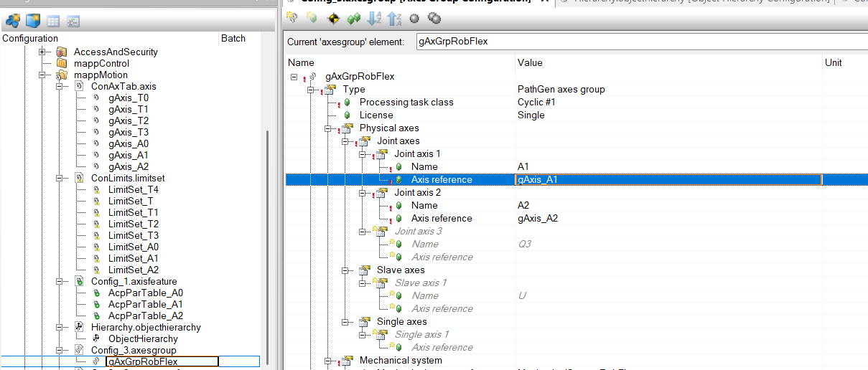
Task: Collapse the Joint axis 2 node
Action: point(363,192)
